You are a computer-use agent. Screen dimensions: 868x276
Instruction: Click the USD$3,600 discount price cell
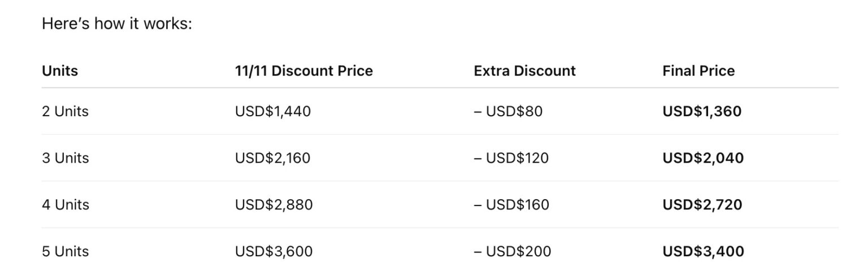tap(274, 251)
